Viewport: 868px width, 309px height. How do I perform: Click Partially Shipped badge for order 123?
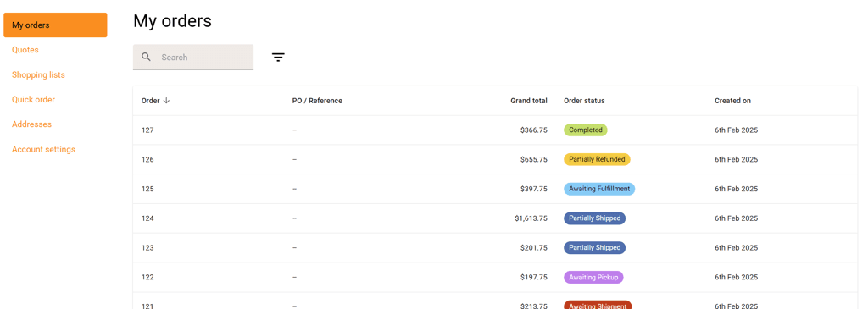pyautogui.click(x=594, y=247)
